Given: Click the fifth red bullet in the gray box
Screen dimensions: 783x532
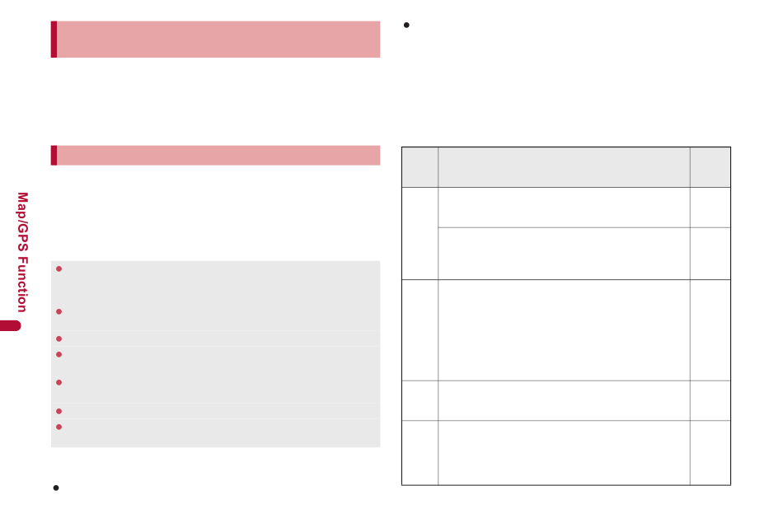Looking at the screenshot, I should (59, 383).
